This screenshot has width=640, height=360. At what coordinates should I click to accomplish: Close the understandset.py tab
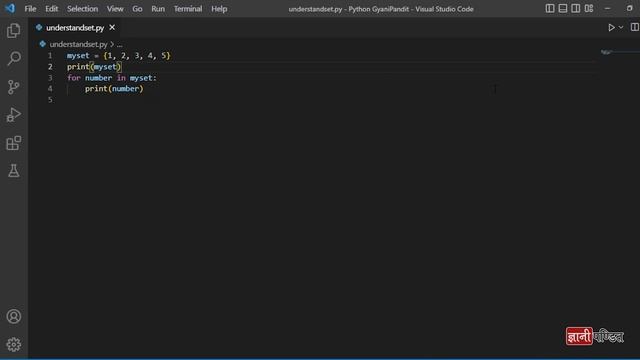(112, 27)
